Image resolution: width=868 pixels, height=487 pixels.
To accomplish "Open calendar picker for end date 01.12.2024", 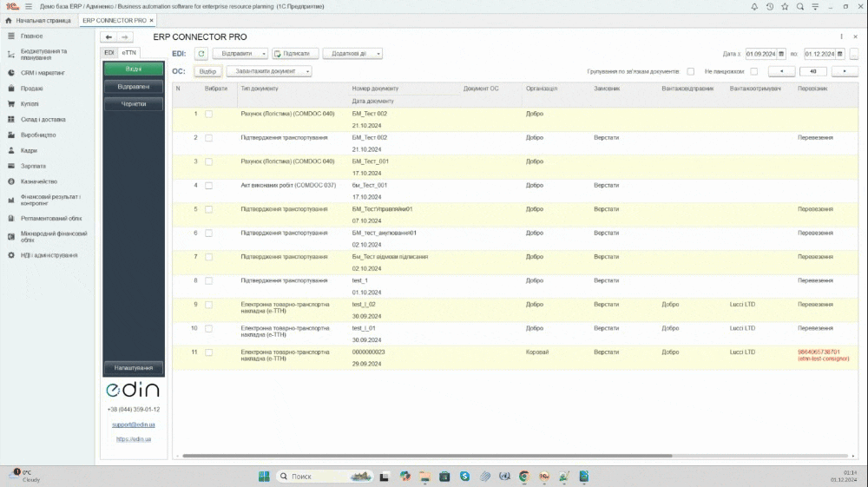I will [x=840, y=54].
